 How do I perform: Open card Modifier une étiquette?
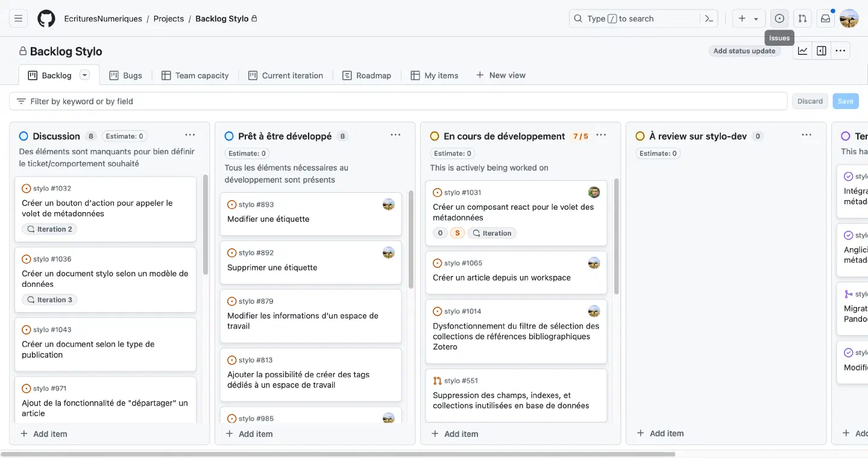268,219
